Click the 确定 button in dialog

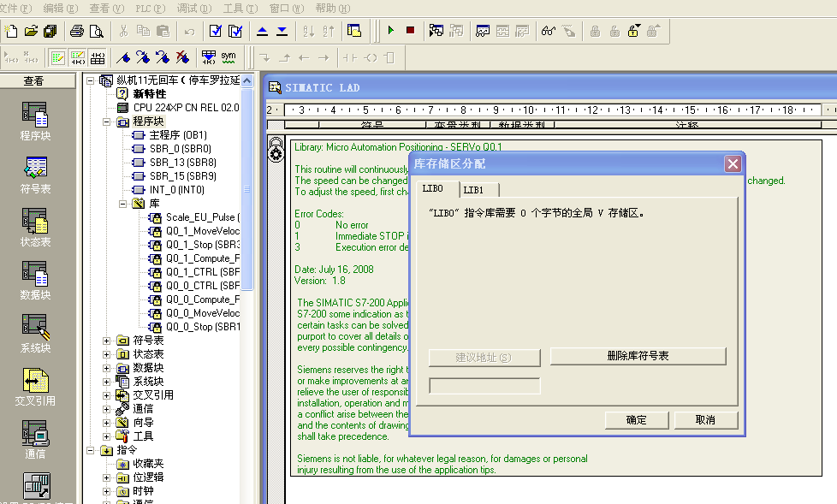click(x=636, y=420)
